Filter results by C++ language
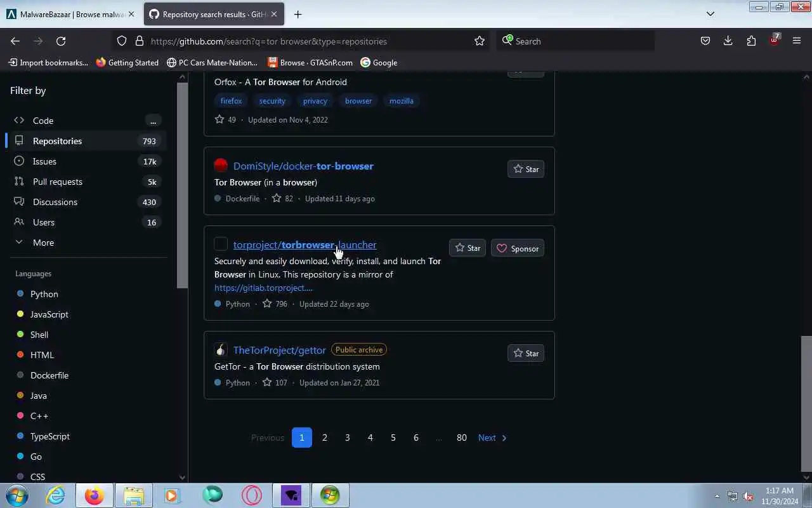This screenshot has height=508, width=812. [39, 416]
